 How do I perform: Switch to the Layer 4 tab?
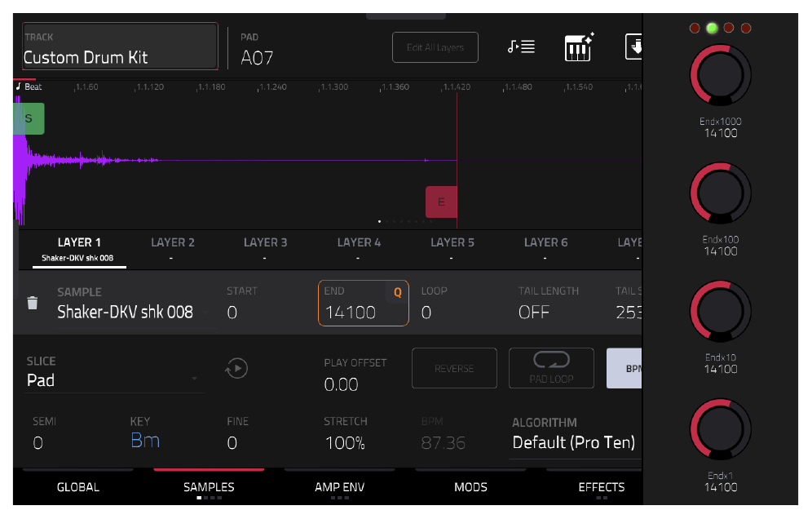359,250
